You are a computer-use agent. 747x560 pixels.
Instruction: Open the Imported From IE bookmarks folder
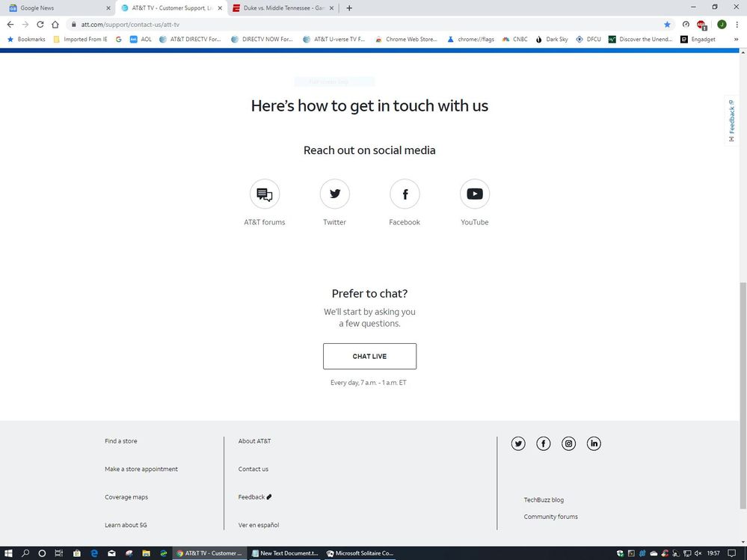click(81, 40)
